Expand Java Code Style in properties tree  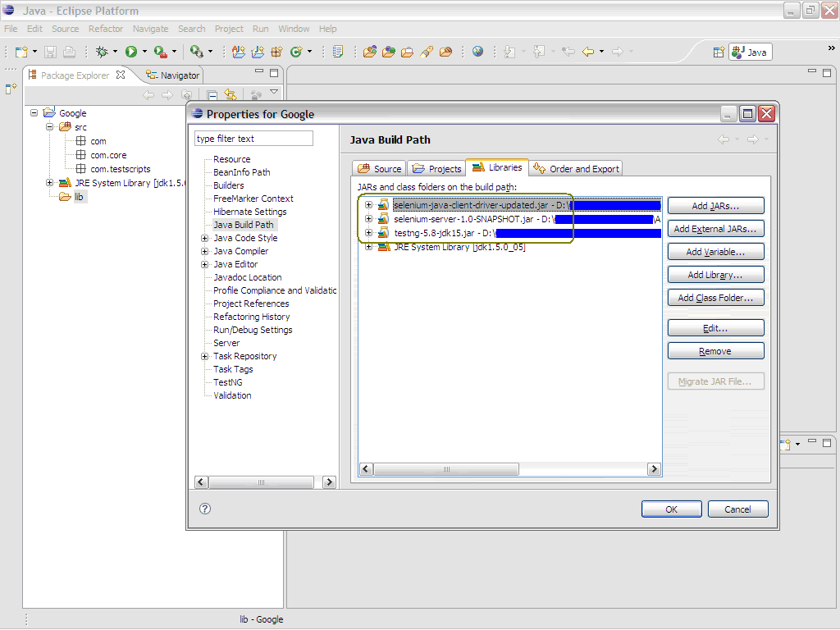pos(204,238)
